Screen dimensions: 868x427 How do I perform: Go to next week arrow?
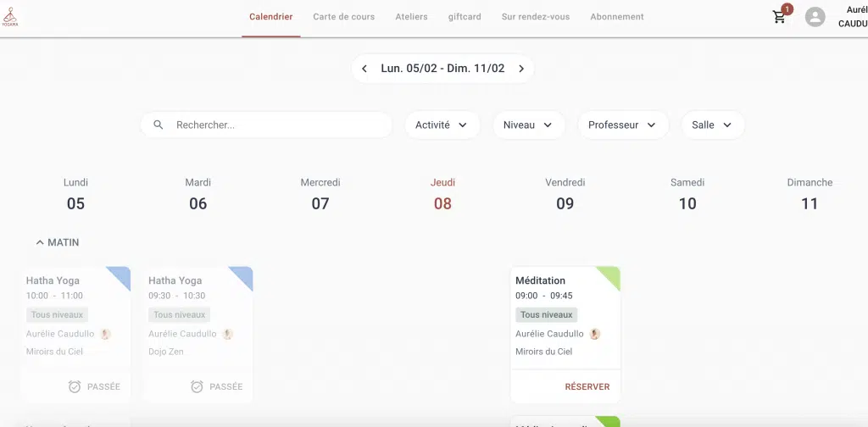point(521,69)
